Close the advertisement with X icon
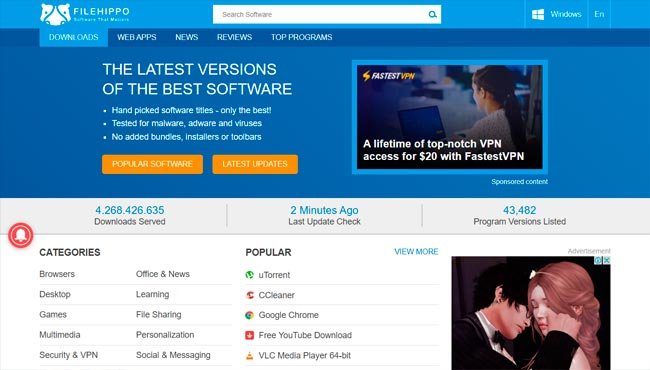The height and width of the screenshot is (370, 650). pos(606,260)
